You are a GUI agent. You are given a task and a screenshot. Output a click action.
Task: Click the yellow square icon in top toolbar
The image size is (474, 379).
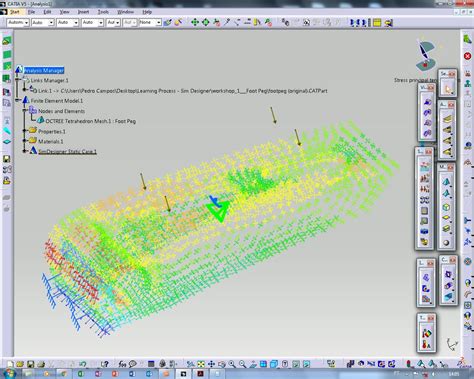point(377,23)
